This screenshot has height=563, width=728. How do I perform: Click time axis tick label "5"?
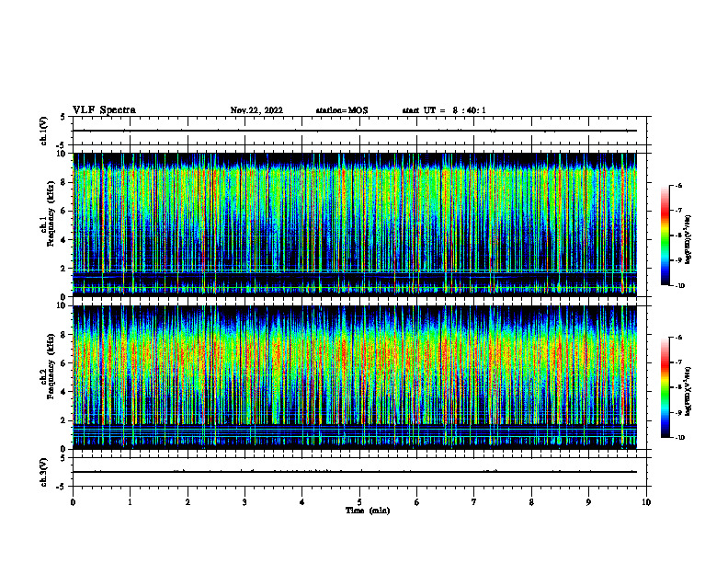tap(359, 502)
